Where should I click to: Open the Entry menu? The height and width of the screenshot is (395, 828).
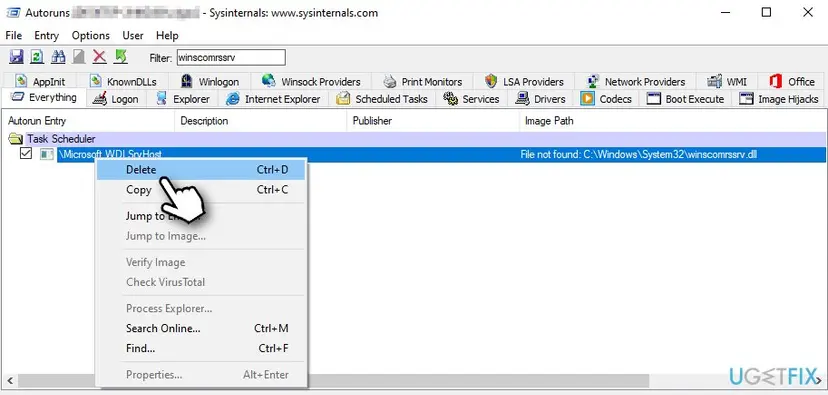click(x=46, y=35)
